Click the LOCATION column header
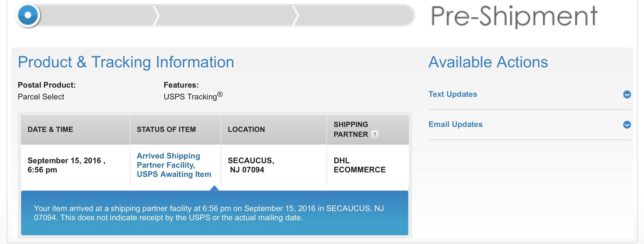 click(246, 129)
